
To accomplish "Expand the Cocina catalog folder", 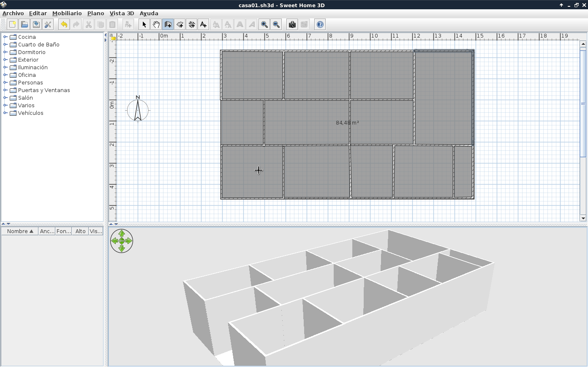I will [x=5, y=37].
